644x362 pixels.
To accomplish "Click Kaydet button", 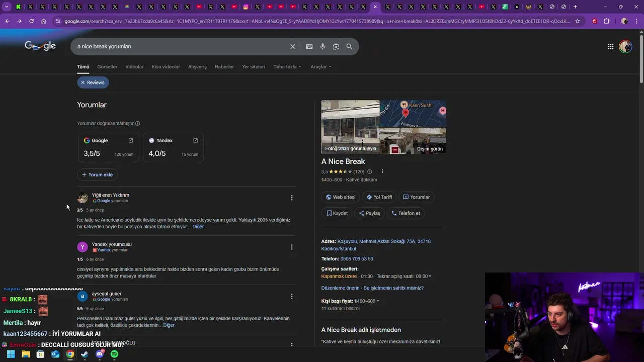I will [x=337, y=213].
